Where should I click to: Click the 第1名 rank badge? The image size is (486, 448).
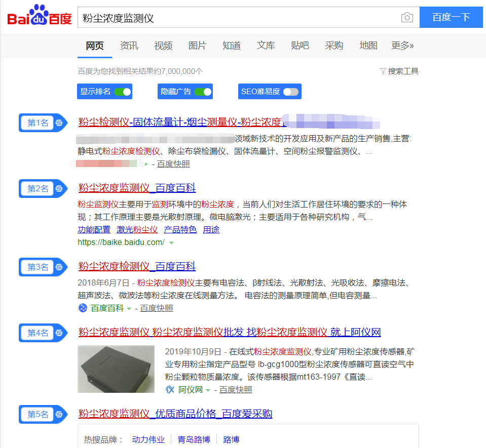pos(43,123)
